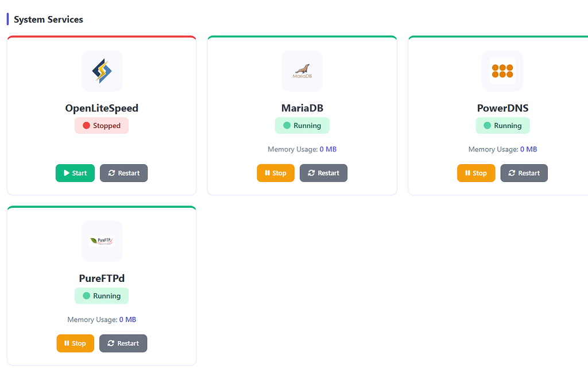
Task: Restart the PowerDNS service
Action: [524, 173]
